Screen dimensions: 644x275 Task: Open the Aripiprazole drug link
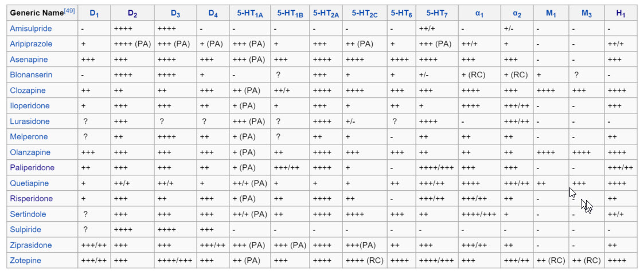pyautogui.click(x=31, y=44)
